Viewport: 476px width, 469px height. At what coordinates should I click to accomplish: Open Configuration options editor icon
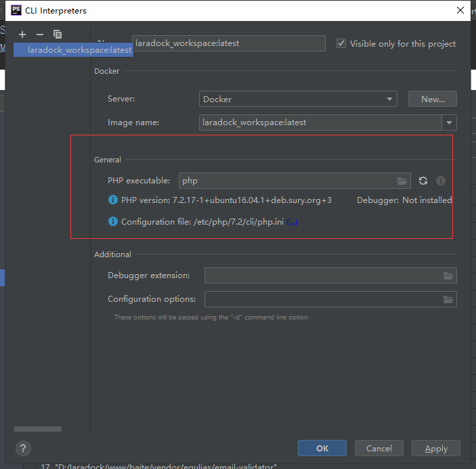click(448, 299)
